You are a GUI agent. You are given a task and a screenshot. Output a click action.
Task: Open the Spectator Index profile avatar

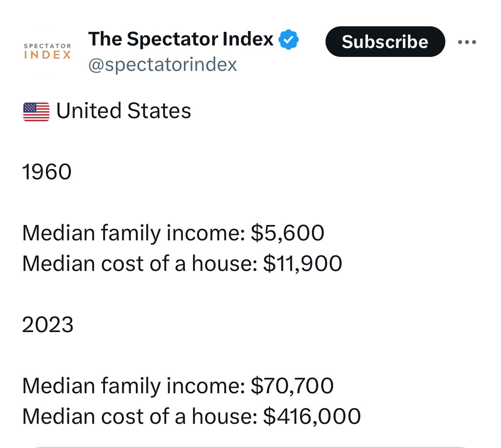pos(47,52)
